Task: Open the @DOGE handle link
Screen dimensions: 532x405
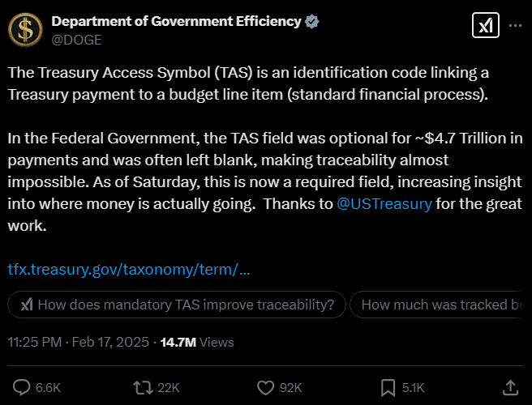Action: pos(76,39)
